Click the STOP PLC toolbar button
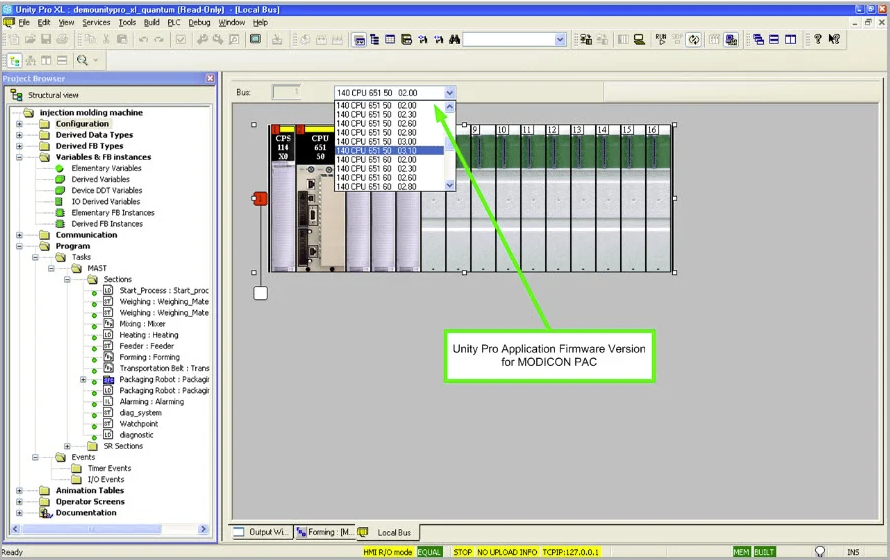 coord(677,39)
